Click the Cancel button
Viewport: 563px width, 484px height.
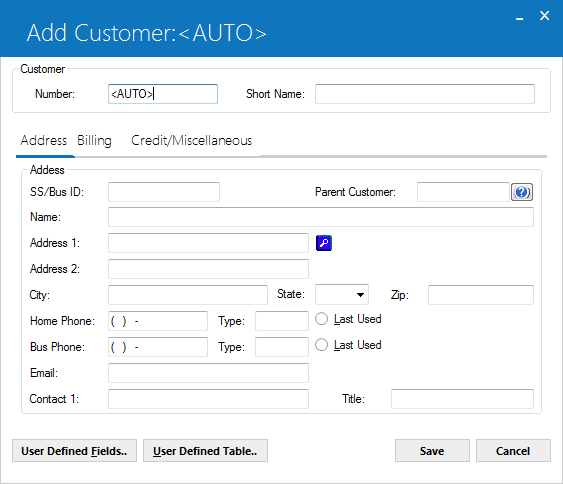point(513,451)
